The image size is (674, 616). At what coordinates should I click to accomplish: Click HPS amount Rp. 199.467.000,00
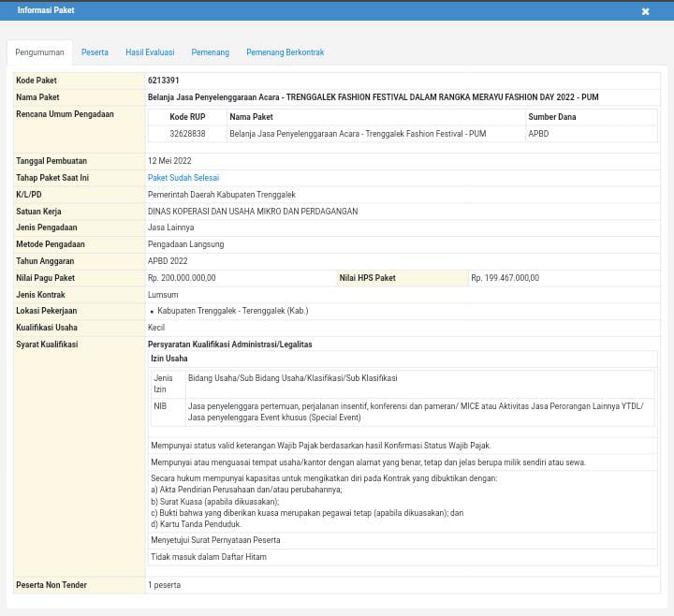click(505, 278)
